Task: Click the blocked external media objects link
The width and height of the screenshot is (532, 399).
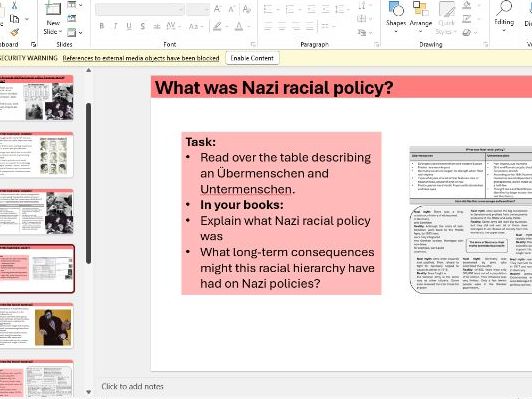Action: pyautogui.click(x=141, y=58)
